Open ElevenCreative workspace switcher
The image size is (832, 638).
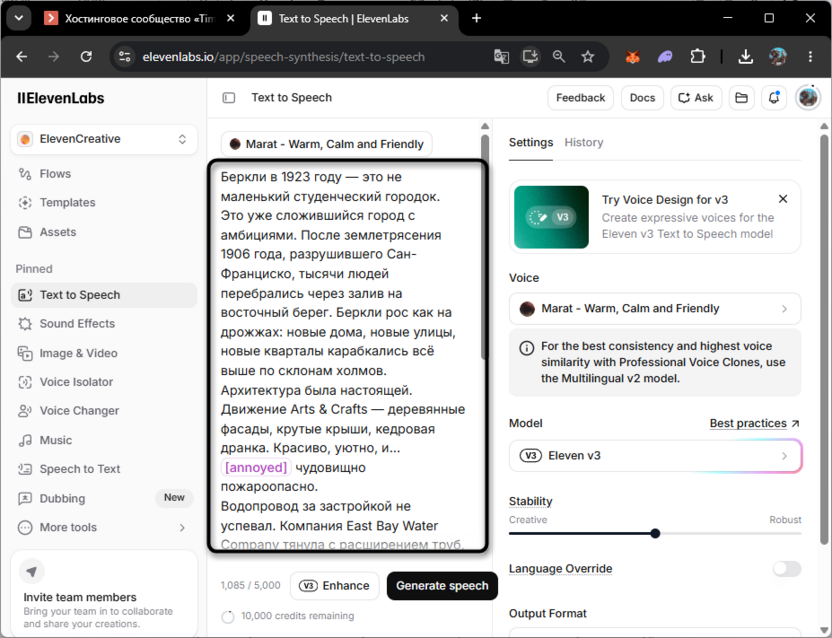(103, 139)
